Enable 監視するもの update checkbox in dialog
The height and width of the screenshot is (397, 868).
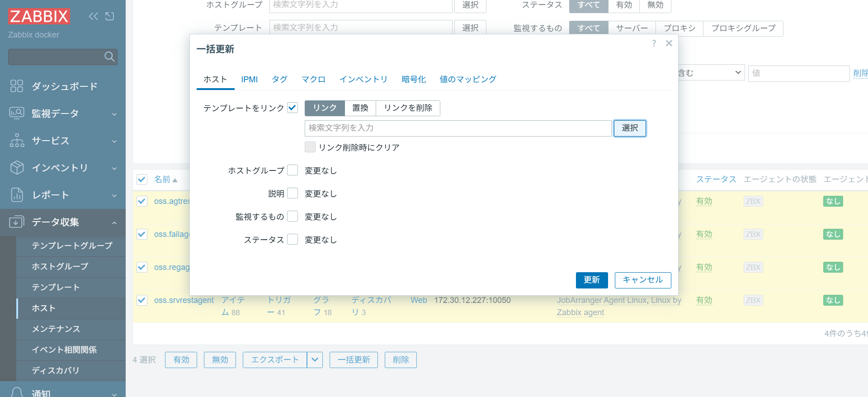tap(292, 216)
